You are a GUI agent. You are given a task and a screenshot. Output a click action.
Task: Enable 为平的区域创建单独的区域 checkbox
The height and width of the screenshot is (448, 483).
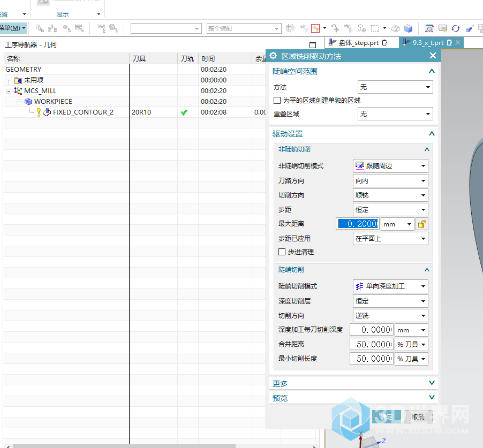277,100
